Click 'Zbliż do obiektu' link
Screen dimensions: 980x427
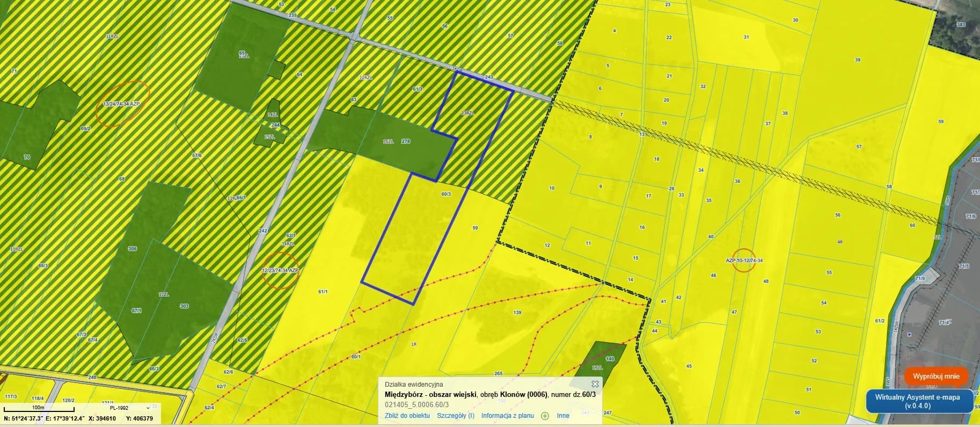click(407, 416)
